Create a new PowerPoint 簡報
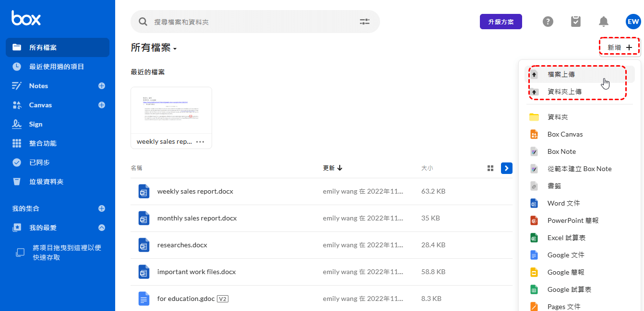 (573, 220)
